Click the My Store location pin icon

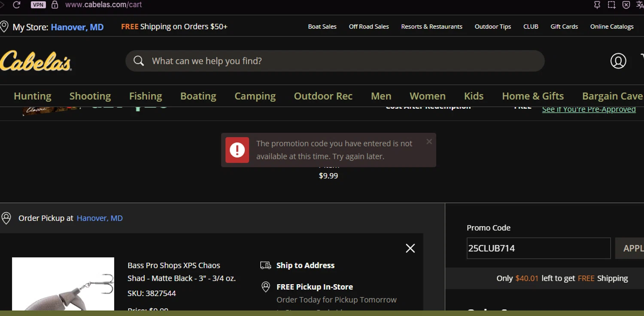pos(4,27)
